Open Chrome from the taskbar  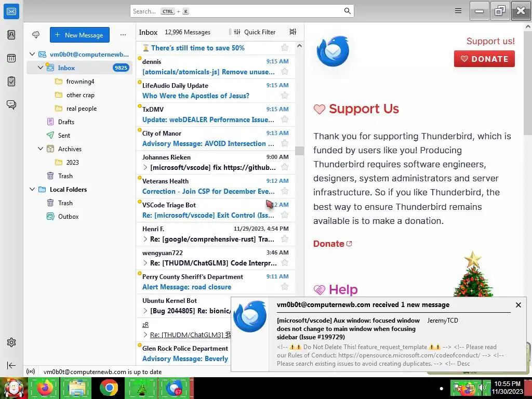pyautogui.click(x=109, y=388)
